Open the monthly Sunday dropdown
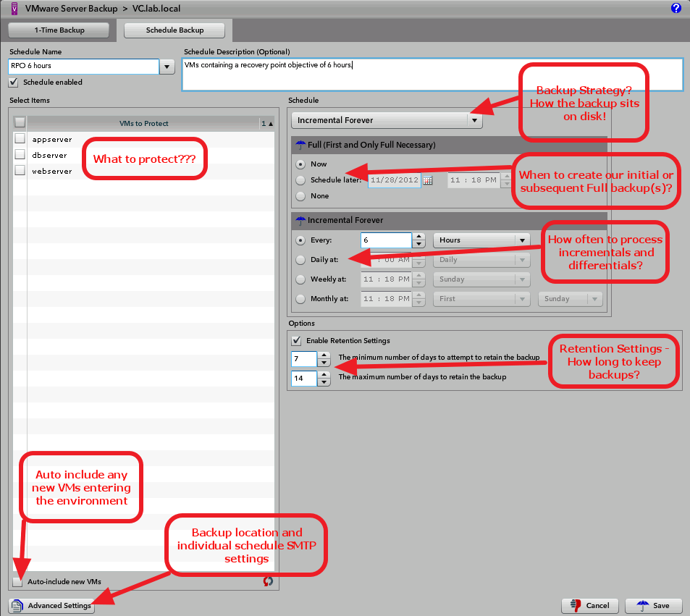The width and height of the screenshot is (690, 616). pos(570,299)
